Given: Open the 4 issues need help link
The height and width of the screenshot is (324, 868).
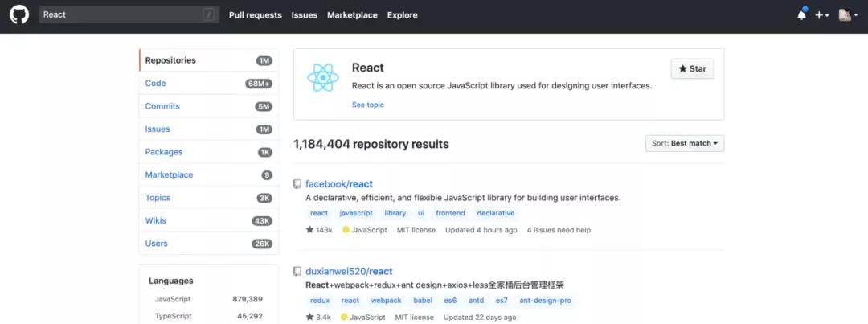Looking at the screenshot, I should (x=559, y=230).
